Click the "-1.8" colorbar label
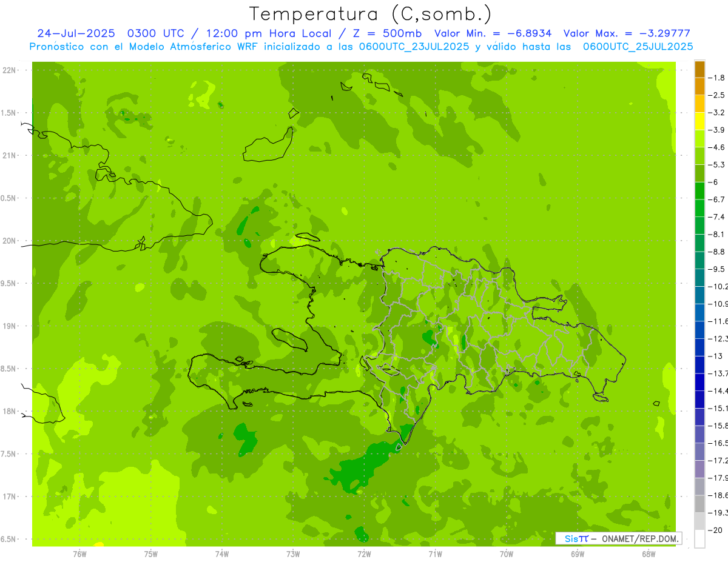This screenshot has height=562, width=728. (716, 78)
